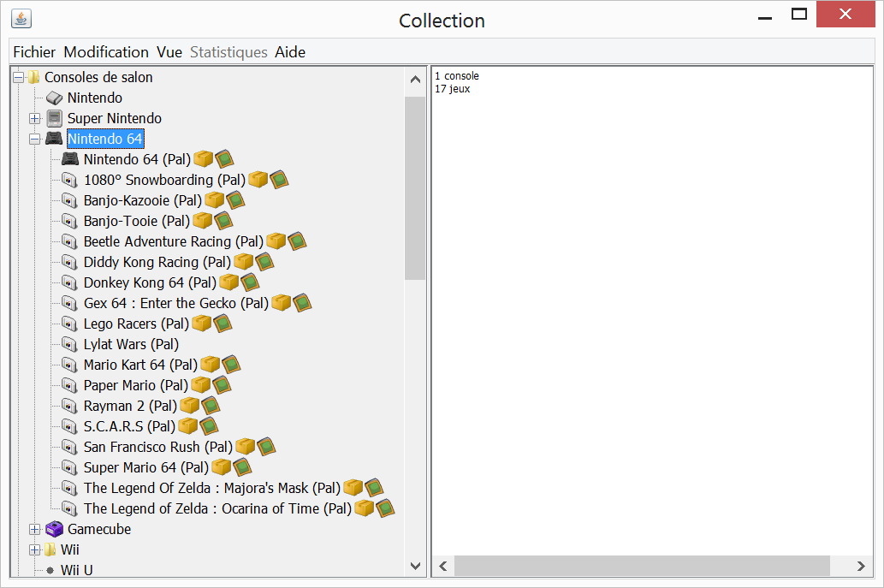Open the Statistiques menu
Screen dimensions: 884x588
coord(228,52)
